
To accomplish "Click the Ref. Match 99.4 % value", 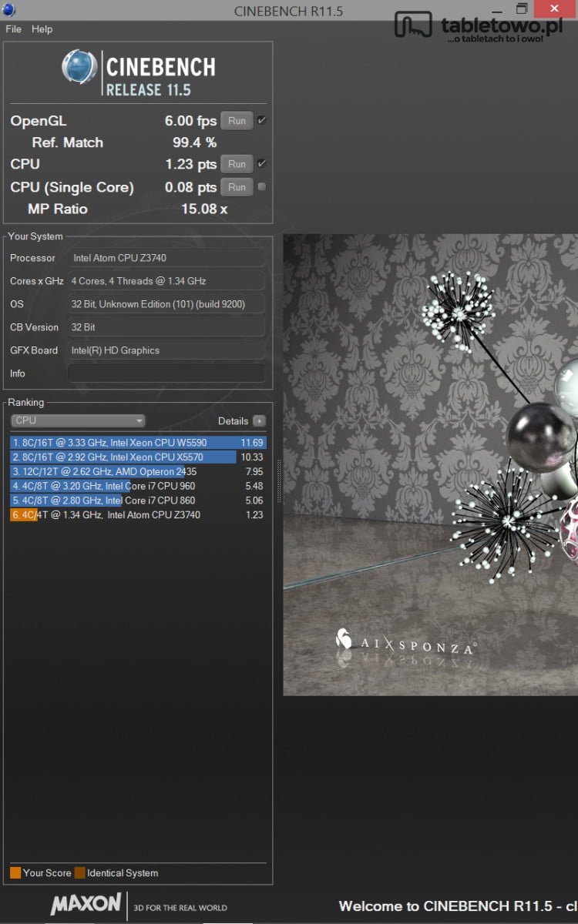I will click(194, 142).
